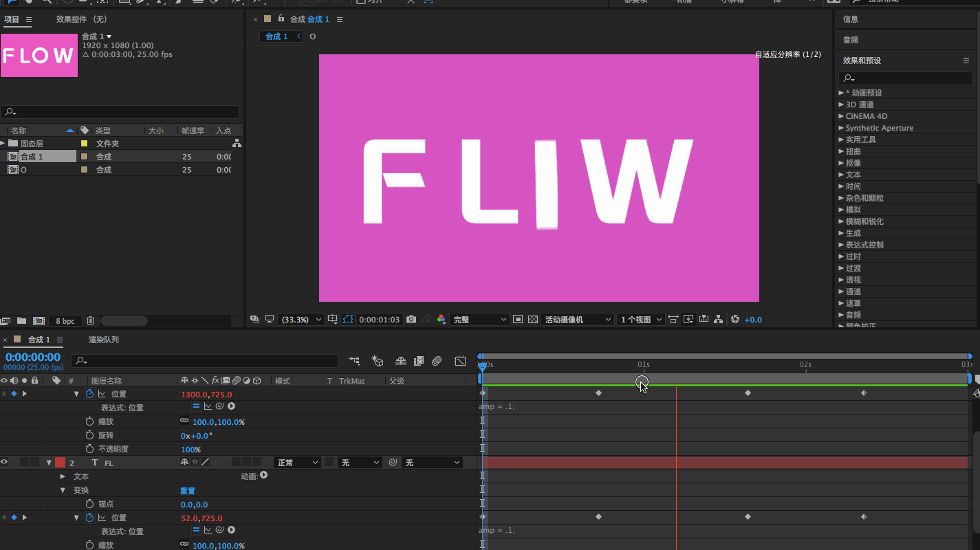Open the show channel RGB color menu
Screen dimensions: 980x550
click(442, 320)
